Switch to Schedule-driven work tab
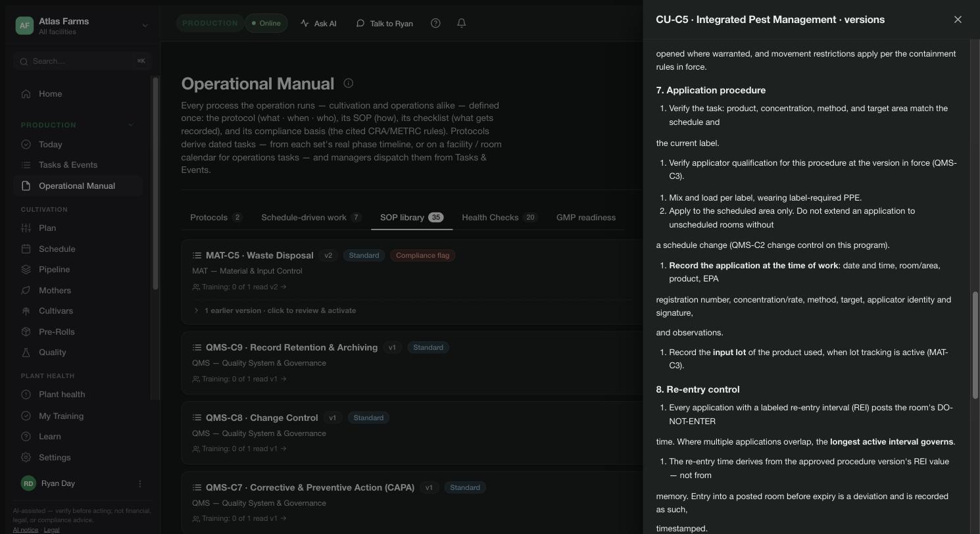This screenshot has height=534, width=980. coord(311,218)
